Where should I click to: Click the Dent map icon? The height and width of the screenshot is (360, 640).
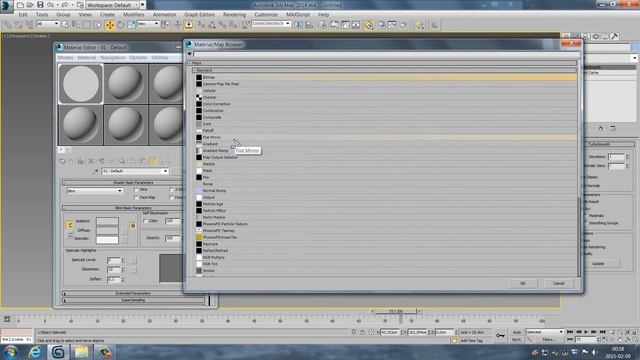(x=199, y=124)
